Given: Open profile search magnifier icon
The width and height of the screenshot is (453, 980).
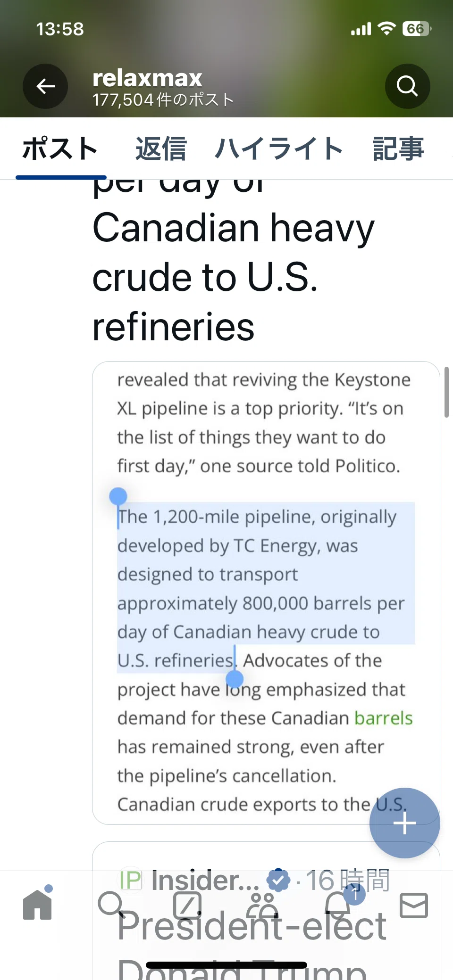Looking at the screenshot, I should click(x=407, y=86).
